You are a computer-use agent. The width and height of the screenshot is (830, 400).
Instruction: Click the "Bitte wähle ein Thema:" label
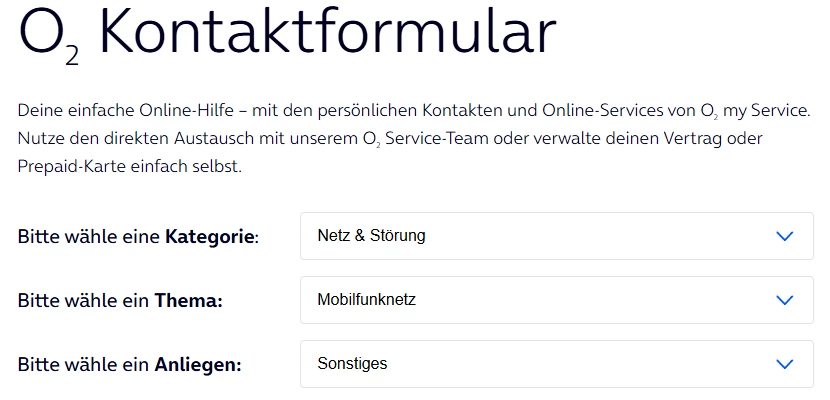click(120, 301)
